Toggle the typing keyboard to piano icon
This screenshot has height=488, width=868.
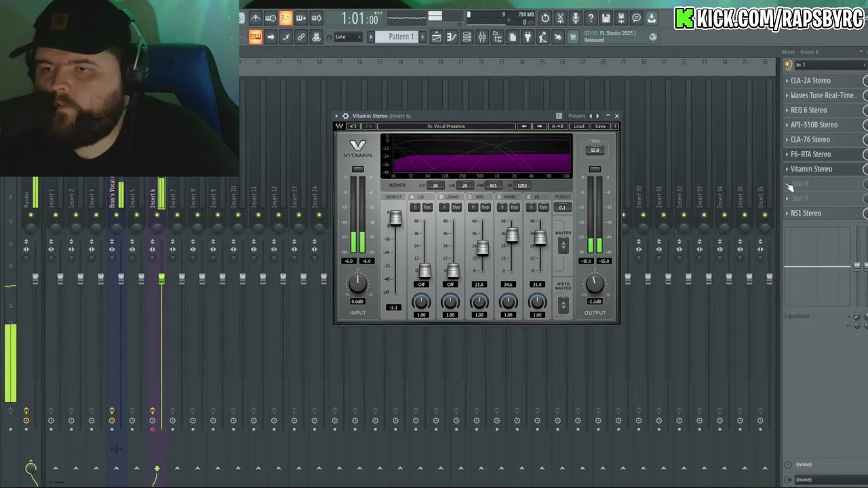[255, 37]
